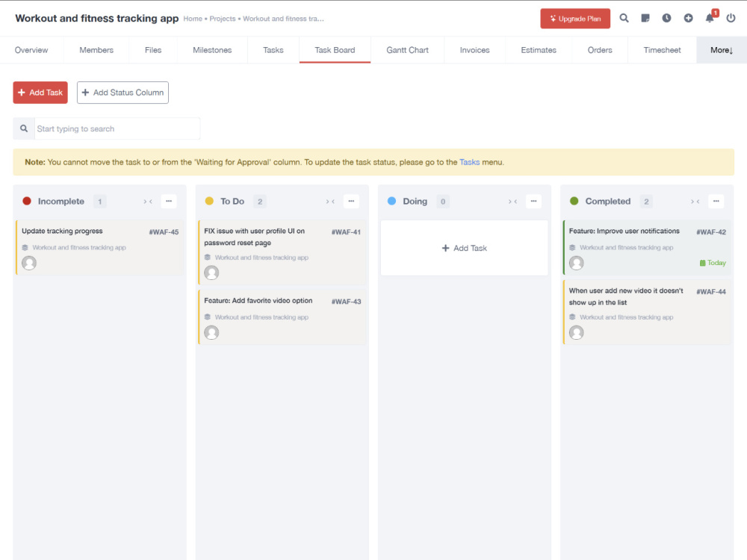The width and height of the screenshot is (747, 560).
Task: Select the Task Board tab
Action: pyautogui.click(x=335, y=50)
